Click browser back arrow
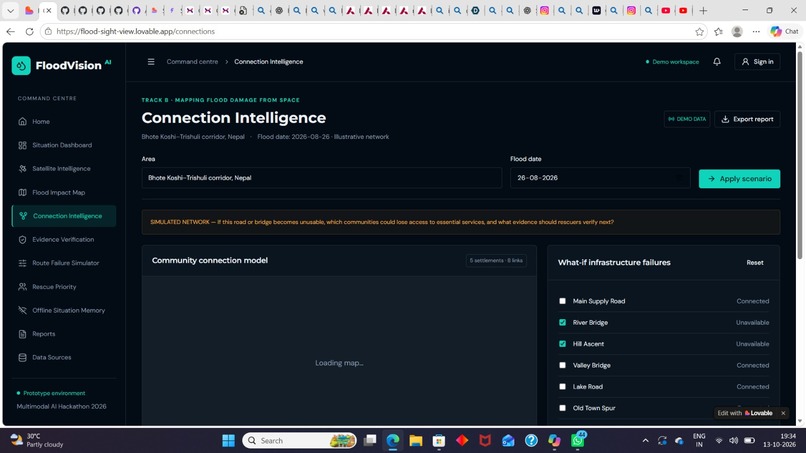This screenshot has height=453, width=806. click(10, 31)
